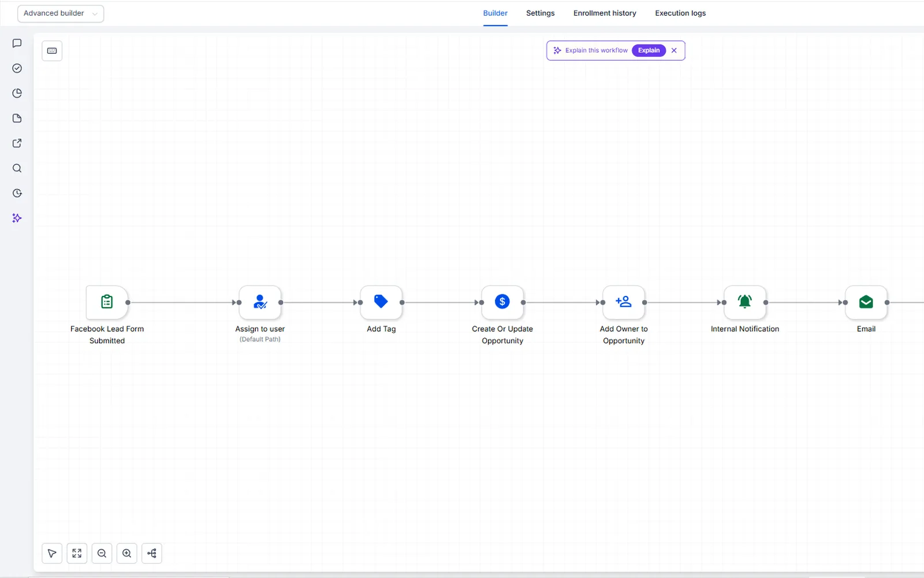924x578 pixels.
Task: Open the Internal Notification node
Action: click(x=745, y=302)
